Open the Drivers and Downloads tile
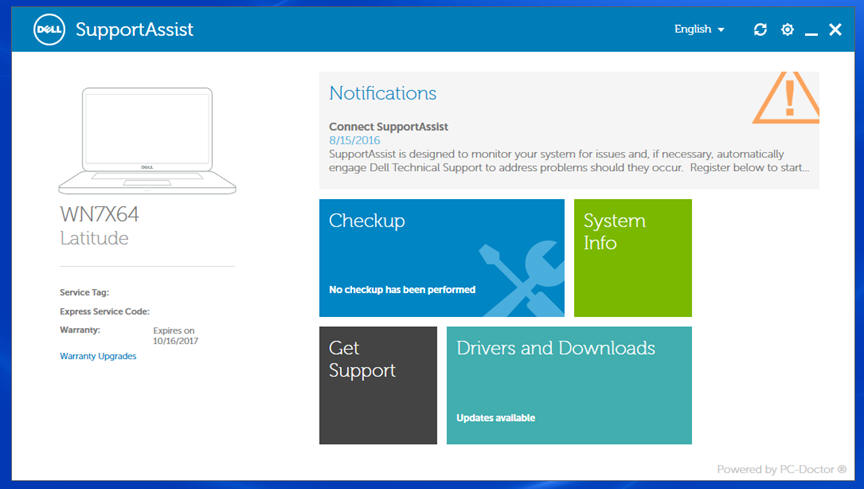Image resolution: width=864 pixels, height=489 pixels. point(569,385)
